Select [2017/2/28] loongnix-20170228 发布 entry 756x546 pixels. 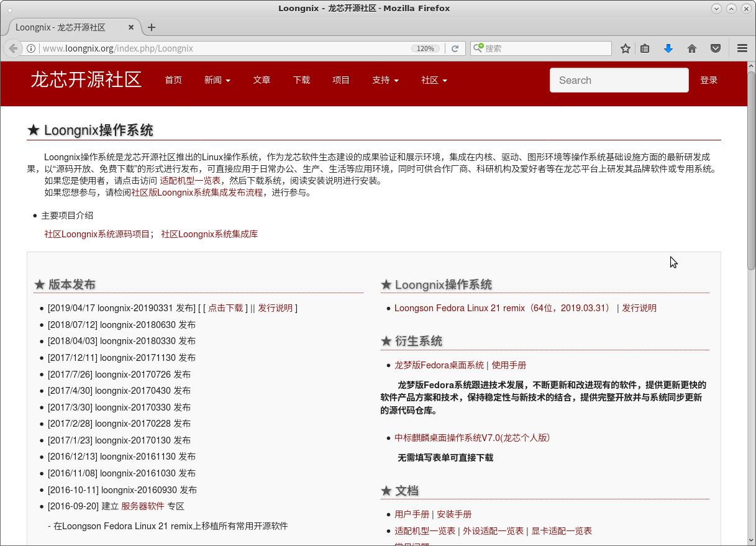tap(119, 424)
